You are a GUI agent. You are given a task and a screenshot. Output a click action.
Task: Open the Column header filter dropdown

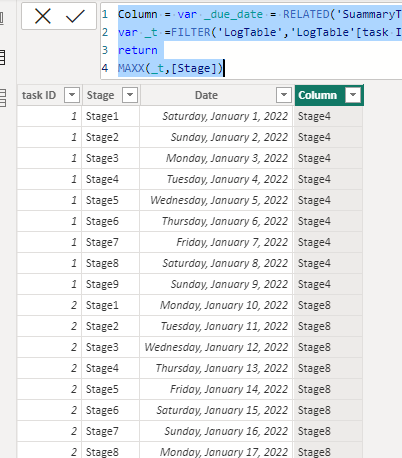353,95
